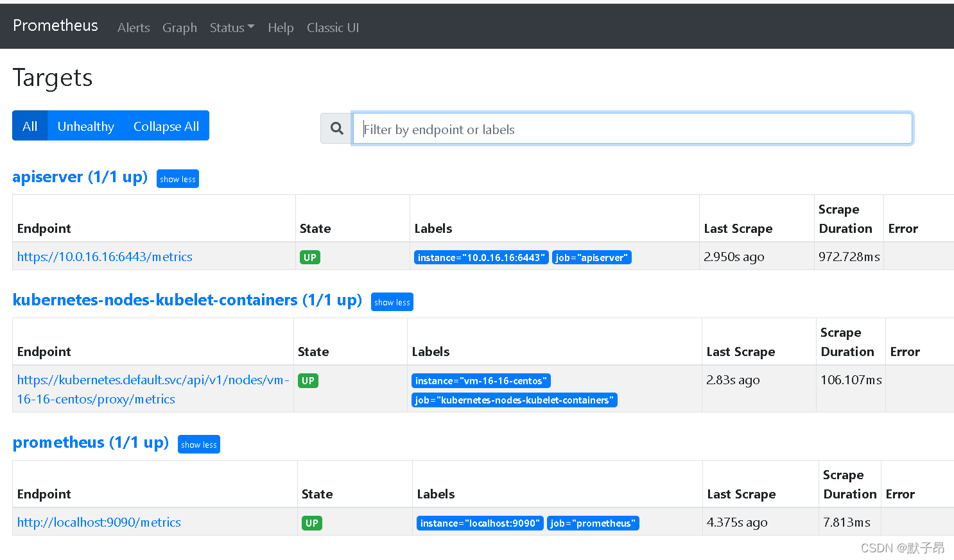This screenshot has width=954, height=560.
Task: Click Labels header in prometheus table
Action: click(x=435, y=494)
